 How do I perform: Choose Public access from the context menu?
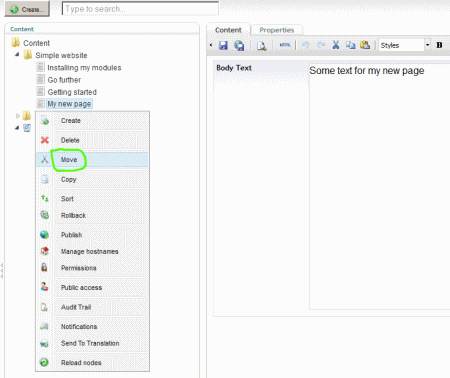[x=92, y=287]
